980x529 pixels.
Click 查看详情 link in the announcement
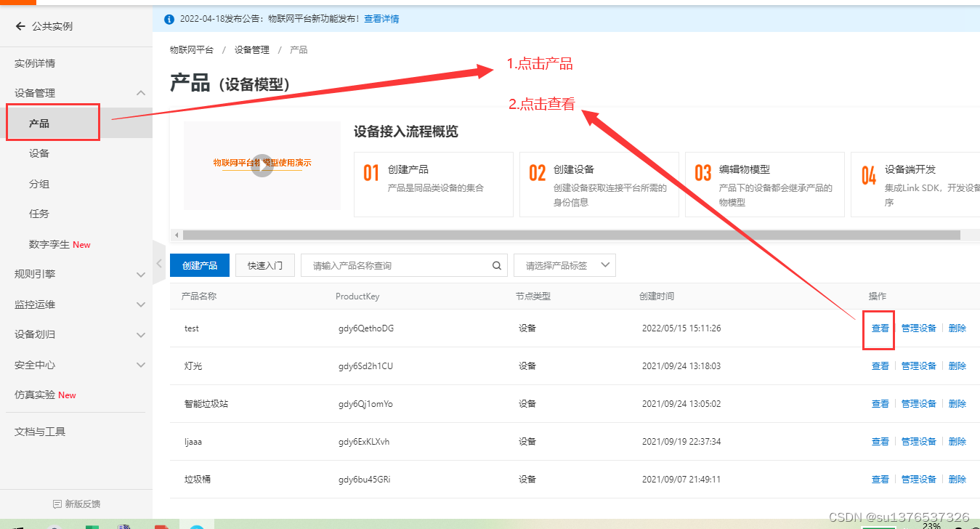(381, 19)
